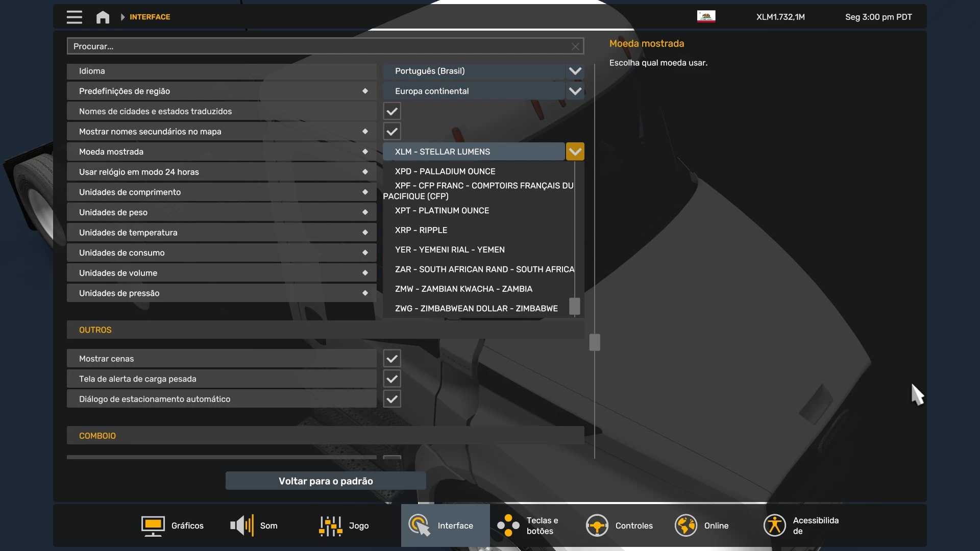Open the Online globe icon
The height and width of the screenshot is (551, 980).
tap(685, 525)
